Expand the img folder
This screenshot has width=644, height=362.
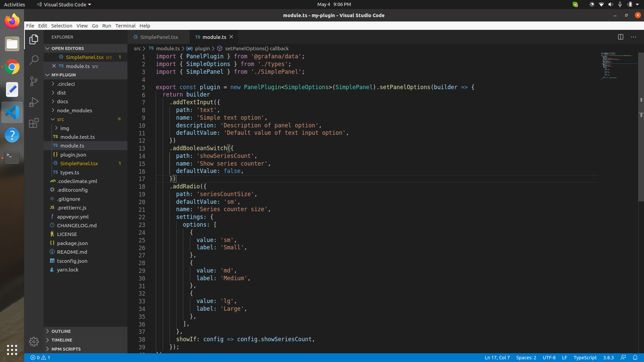(x=86, y=128)
